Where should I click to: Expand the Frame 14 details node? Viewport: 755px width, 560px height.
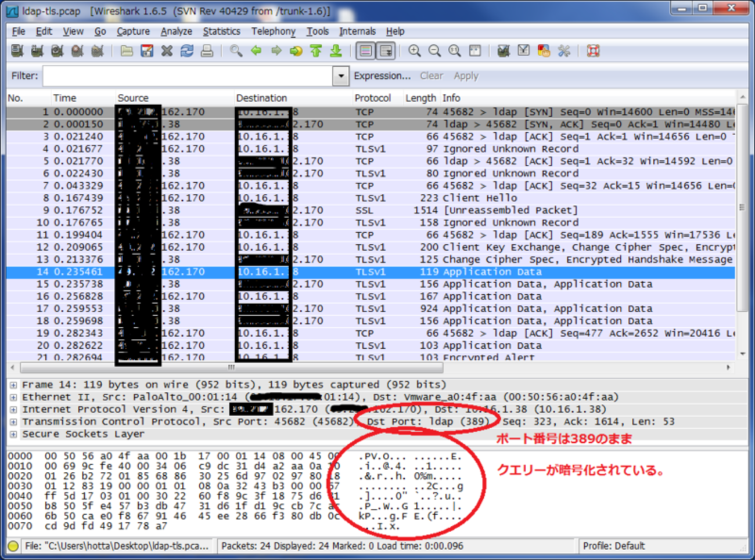pos(13,385)
